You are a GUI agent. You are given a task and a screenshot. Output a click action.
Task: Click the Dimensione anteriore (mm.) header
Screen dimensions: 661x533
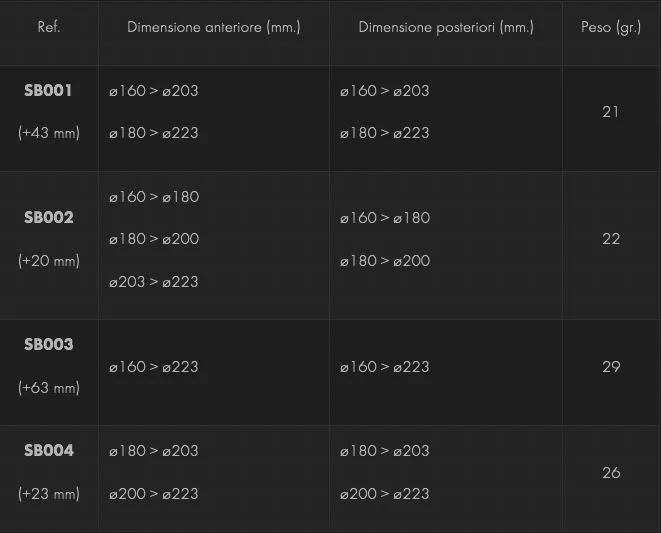pyautogui.click(x=213, y=27)
